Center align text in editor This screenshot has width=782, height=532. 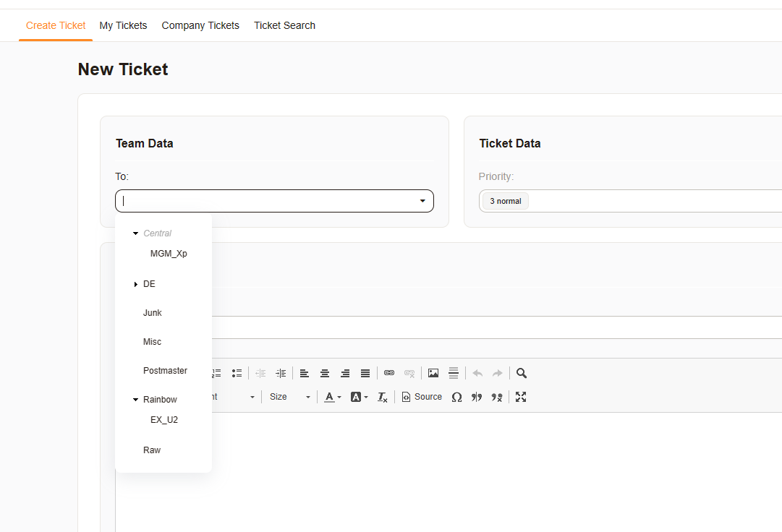(325, 374)
